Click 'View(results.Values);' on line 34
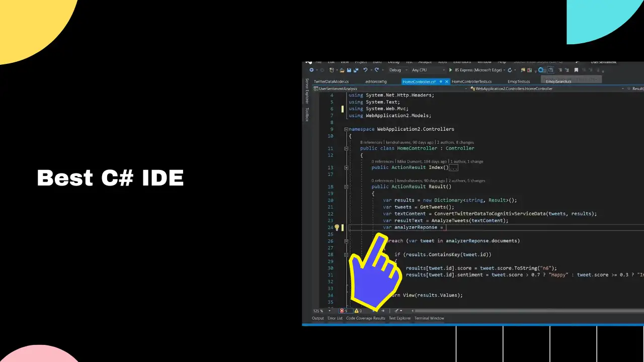Viewport: 644px width, 362px height. click(433, 295)
